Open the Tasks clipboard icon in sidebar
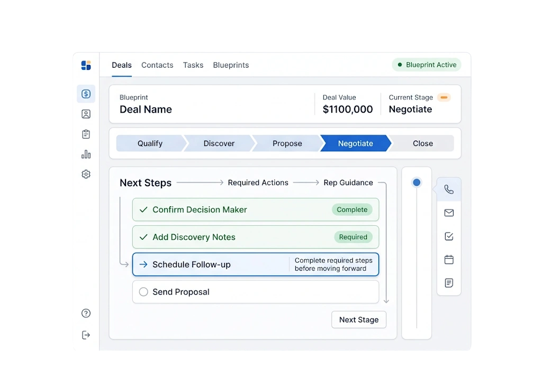Viewport: 542px width, 392px height. (x=86, y=134)
